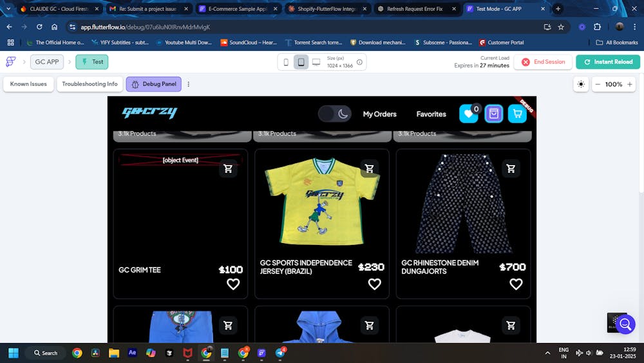Open the Chrome extensions puzzle icon
Screen dimensions: 644x363
coord(597,26)
